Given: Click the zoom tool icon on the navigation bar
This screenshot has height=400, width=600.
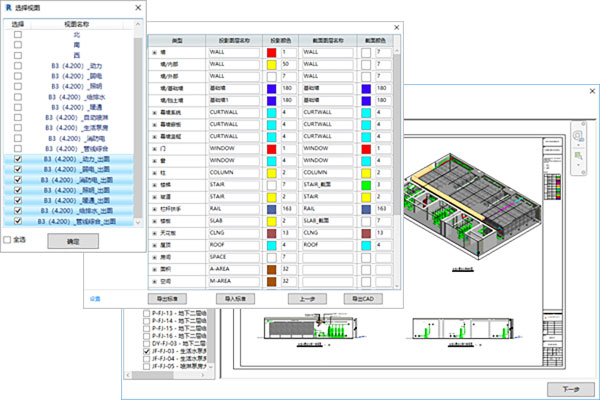Looking at the screenshot, I should click(x=578, y=157).
